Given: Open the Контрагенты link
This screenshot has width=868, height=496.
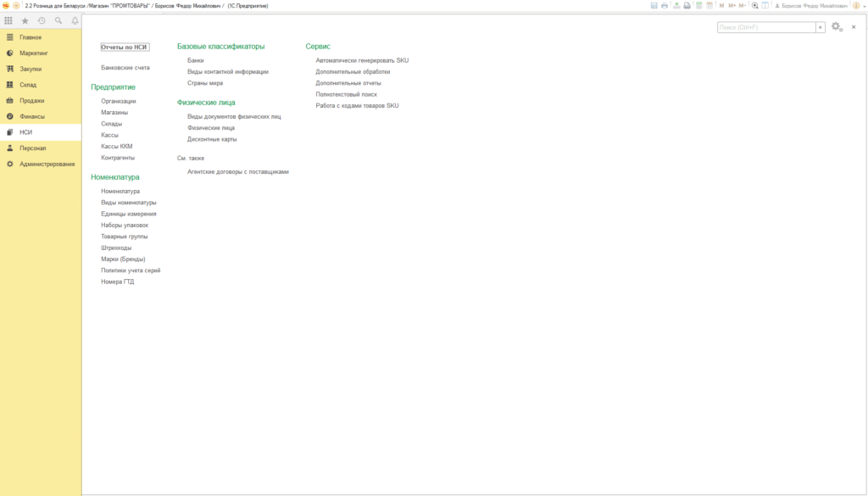Looking at the screenshot, I should [118, 158].
